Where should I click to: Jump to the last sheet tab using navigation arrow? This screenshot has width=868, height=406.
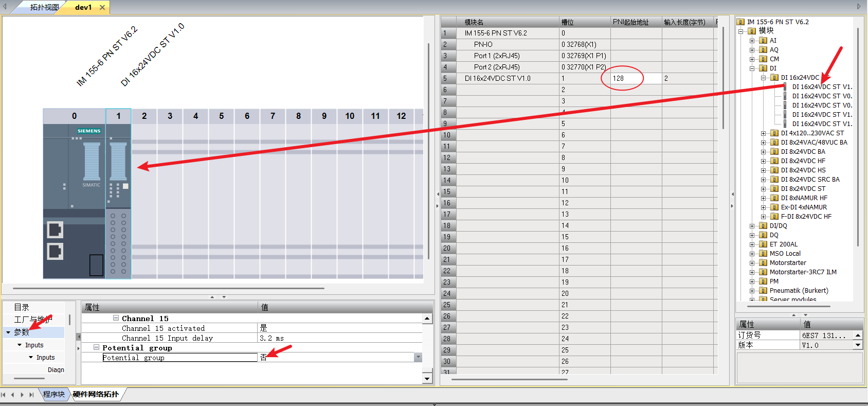pyautogui.click(x=31, y=395)
